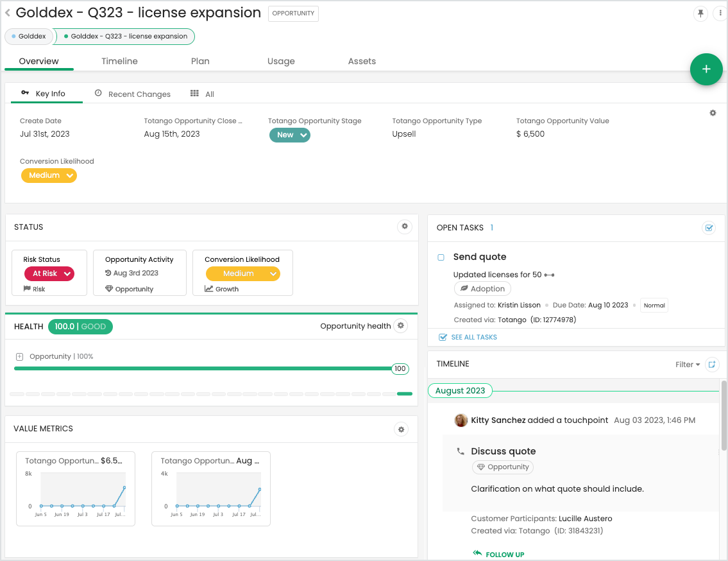
Task: Click Golddex - Q323 license expansion breadcrumb
Action: click(x=125, y=36)
